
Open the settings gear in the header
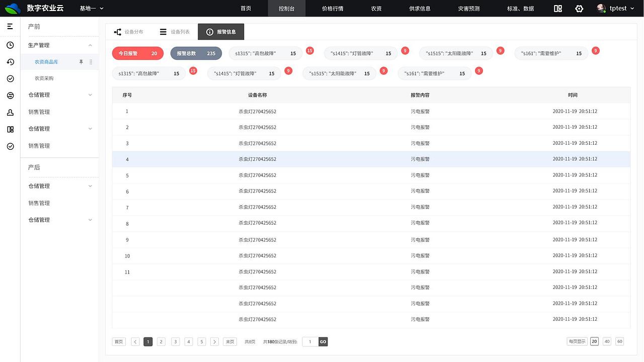coord(579,9)
